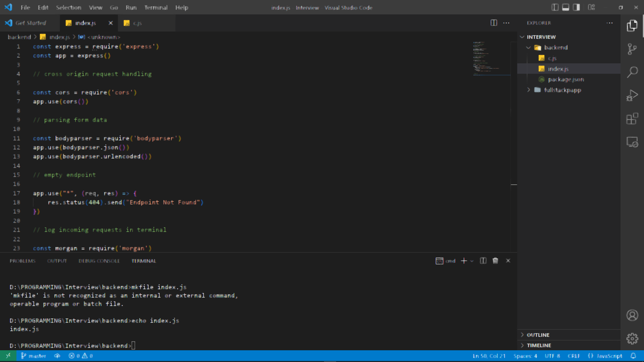Click the terminal command prompt
The image size is (644, 362).
pos(72,346)
